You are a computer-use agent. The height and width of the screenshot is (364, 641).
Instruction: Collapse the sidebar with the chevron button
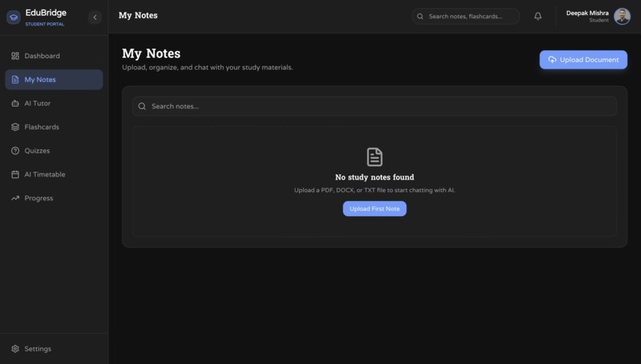pyautogui.click(x=95, y=17)
